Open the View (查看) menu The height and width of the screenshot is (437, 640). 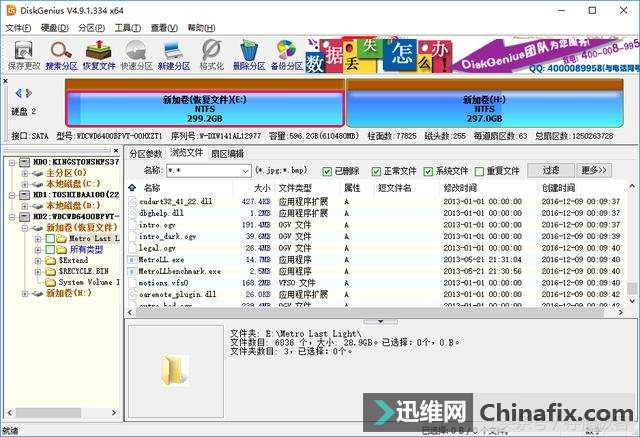click(164, 28)
